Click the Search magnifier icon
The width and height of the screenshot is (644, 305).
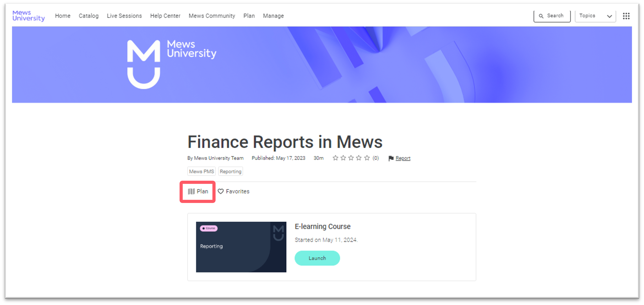pos(541,16)
